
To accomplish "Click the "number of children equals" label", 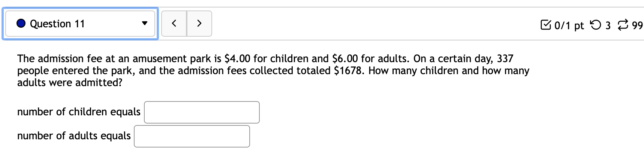I will [79, 112].
